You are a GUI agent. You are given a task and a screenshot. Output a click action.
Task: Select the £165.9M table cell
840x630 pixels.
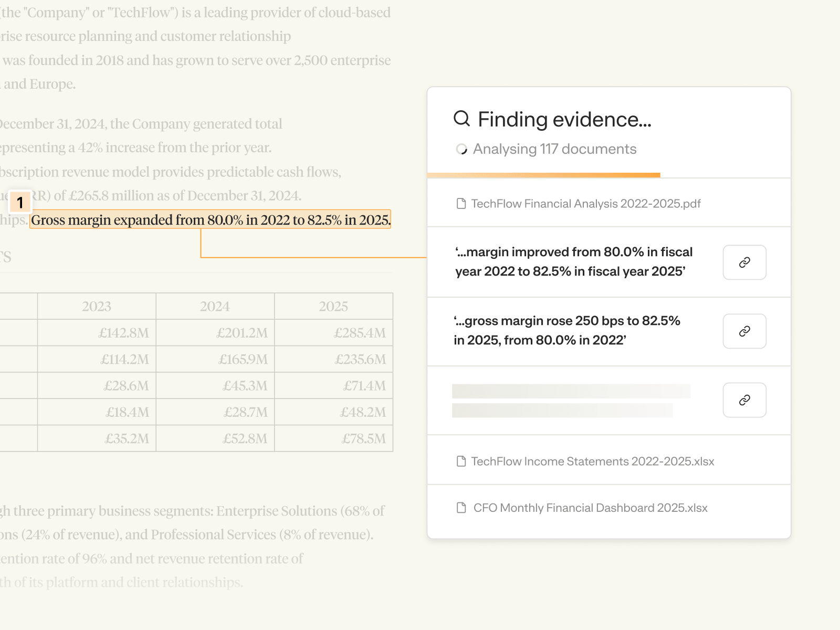coord(215,359)
